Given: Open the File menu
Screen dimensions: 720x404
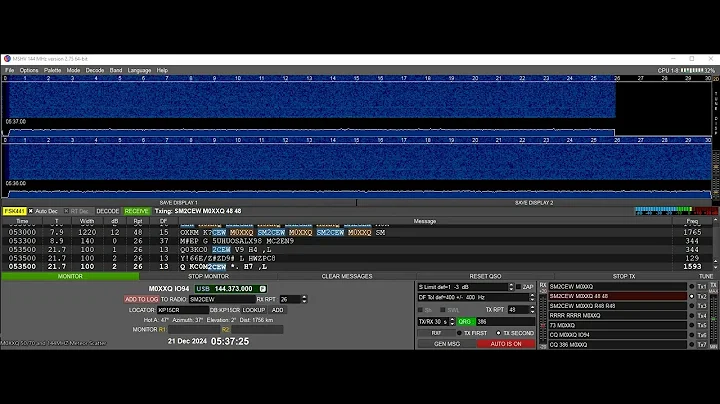Looking at the screenshot, I should (10, 70).
